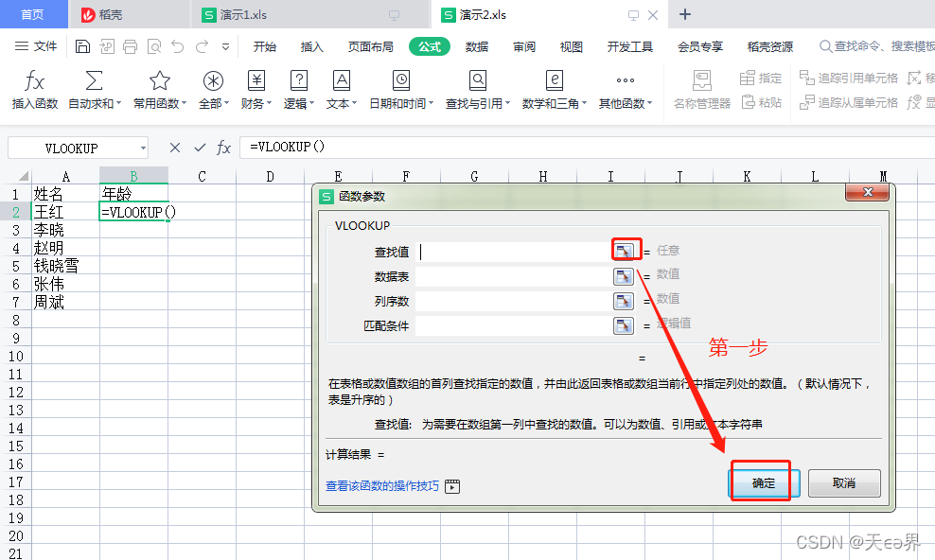Open the 数学和三角 functions dropdown
The height and width of the screenshot is (560, 935).
pyautogui.click(x=555, y=89)
